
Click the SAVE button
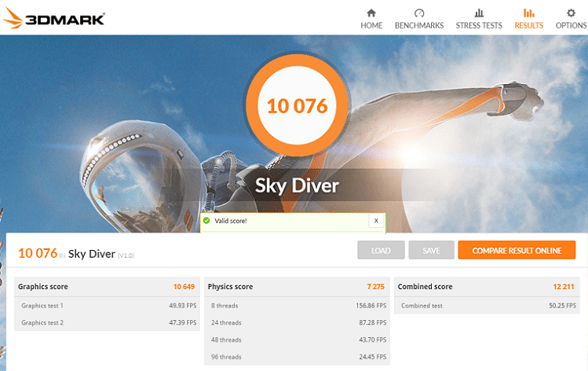(431, 250)
